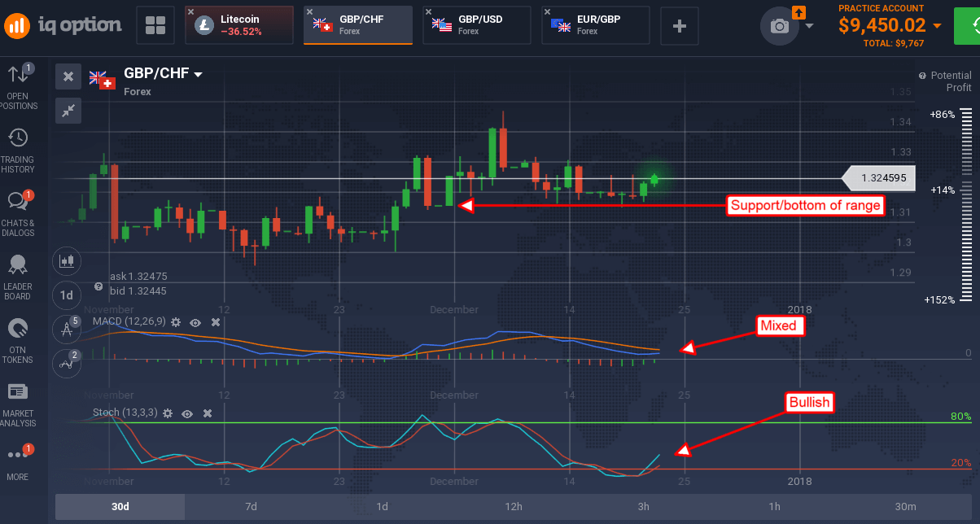Close the GBP/CHF asset tab
Image resolution: width=980 pixels, height=524 pixels.
point(310,13)
